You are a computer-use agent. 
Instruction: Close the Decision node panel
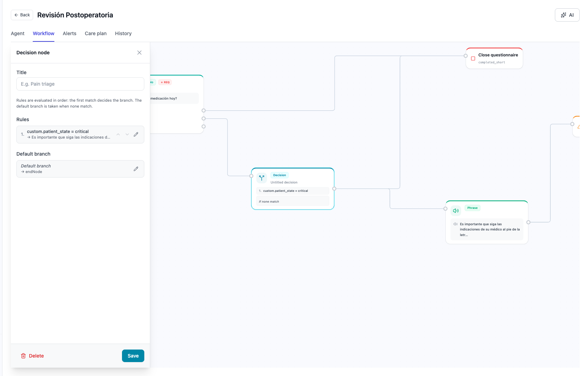pos(139,53)
